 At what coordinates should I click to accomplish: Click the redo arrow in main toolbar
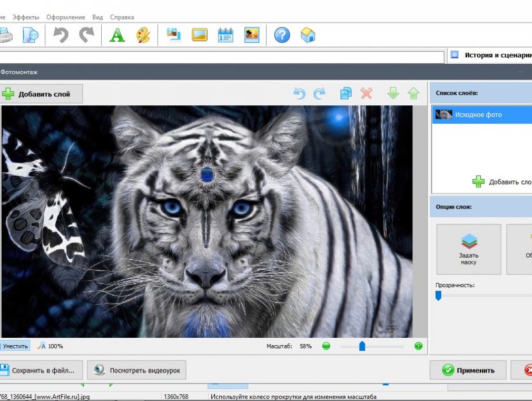point(87,35)
